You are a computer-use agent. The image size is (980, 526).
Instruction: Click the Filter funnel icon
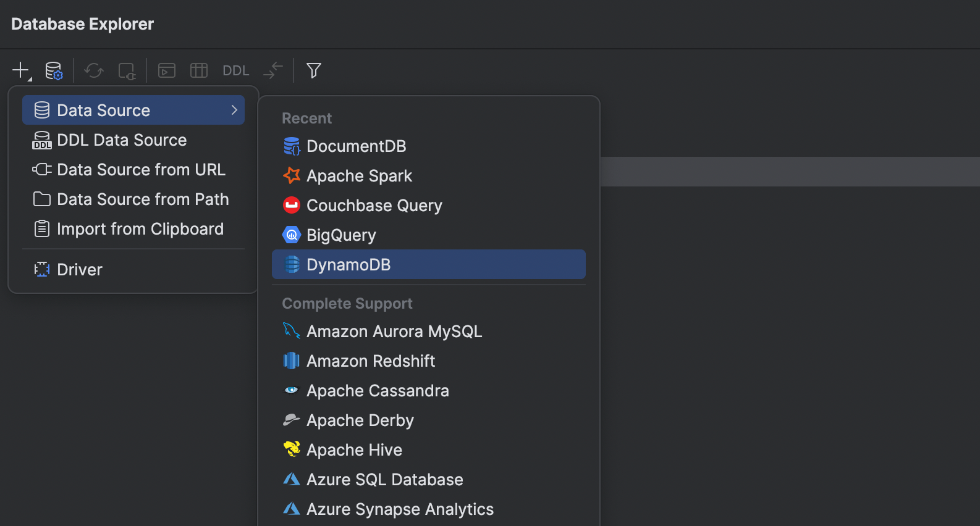point(314,70)
